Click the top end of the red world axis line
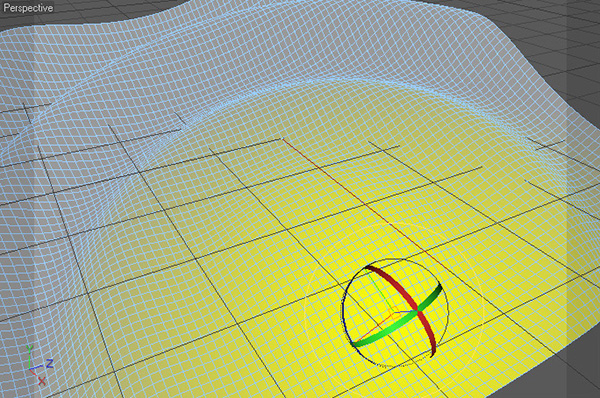The image size is (600, 398). pos(283,139)
